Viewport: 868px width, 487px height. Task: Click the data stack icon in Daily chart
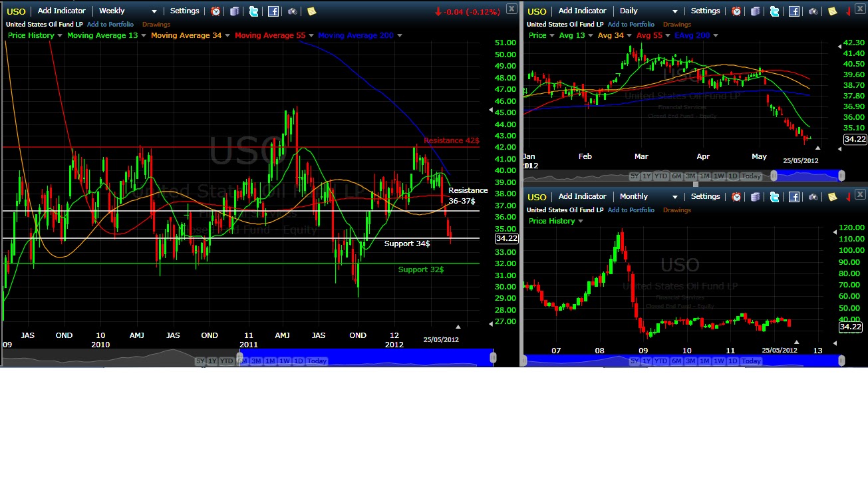click(x=756, y=11)
